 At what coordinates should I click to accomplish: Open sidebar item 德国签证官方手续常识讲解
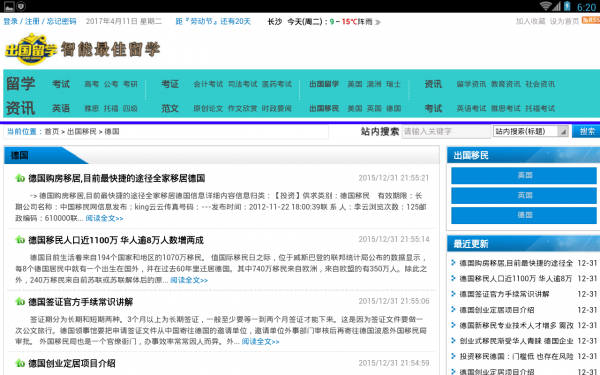pyautogui.click(x=504, y=294)
